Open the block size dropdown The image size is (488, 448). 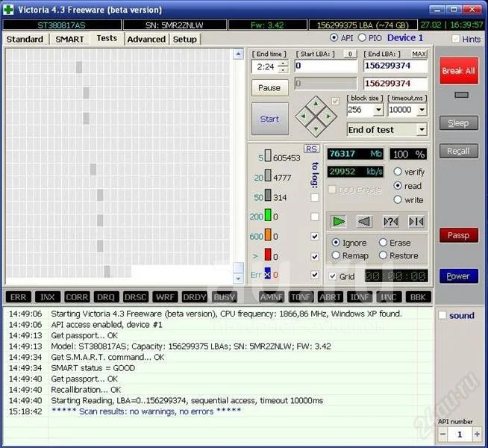click(x=378, y=110)
